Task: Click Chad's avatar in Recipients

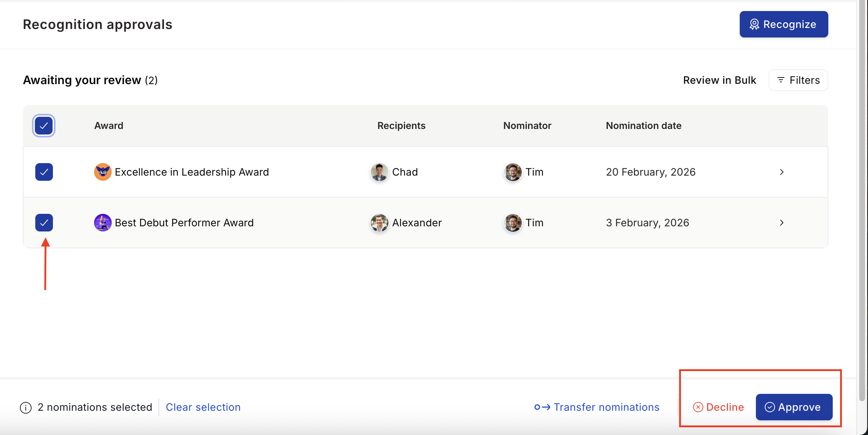Action: point(379,172)
